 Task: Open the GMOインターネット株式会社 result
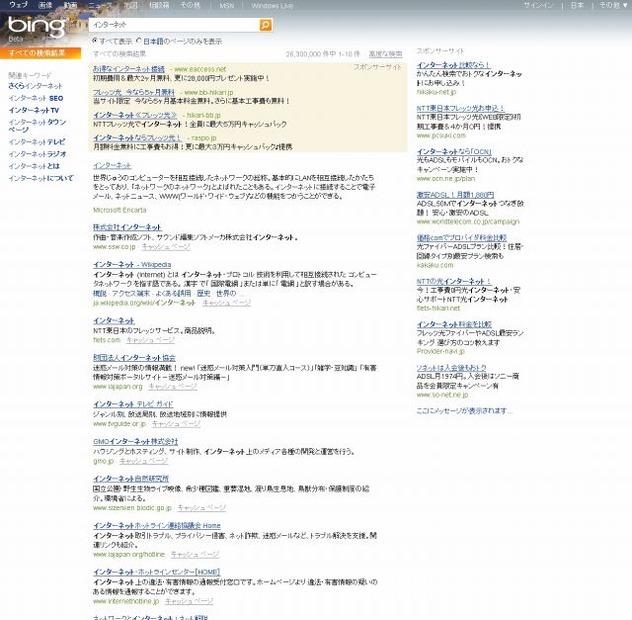click(135, 442)
